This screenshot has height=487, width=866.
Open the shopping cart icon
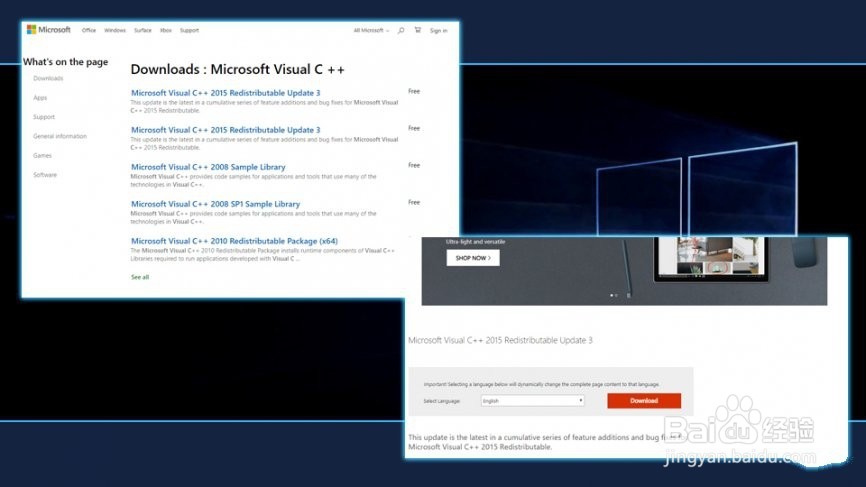click(418, 30)
